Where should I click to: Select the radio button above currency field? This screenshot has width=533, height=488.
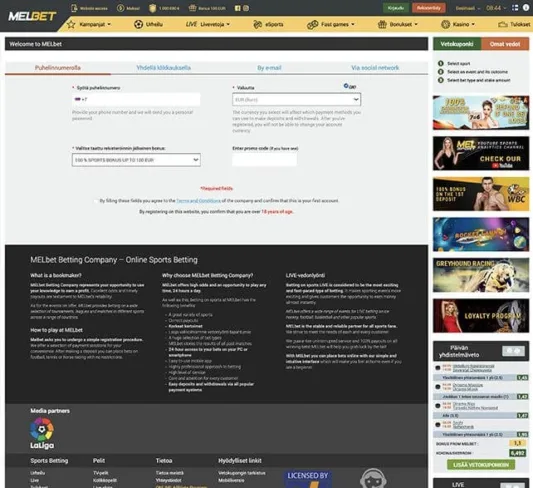click(x=346, y=86)
